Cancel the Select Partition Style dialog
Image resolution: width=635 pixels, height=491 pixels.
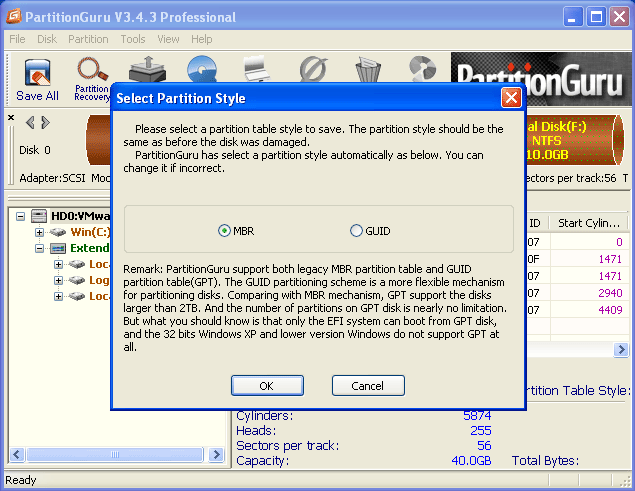(x=368, y=385)
